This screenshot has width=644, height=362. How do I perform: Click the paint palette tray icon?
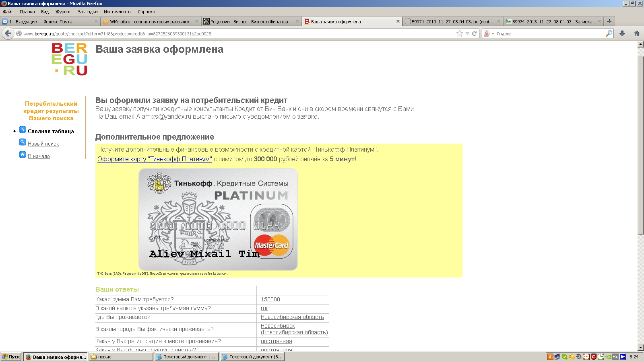coord(572,357)
